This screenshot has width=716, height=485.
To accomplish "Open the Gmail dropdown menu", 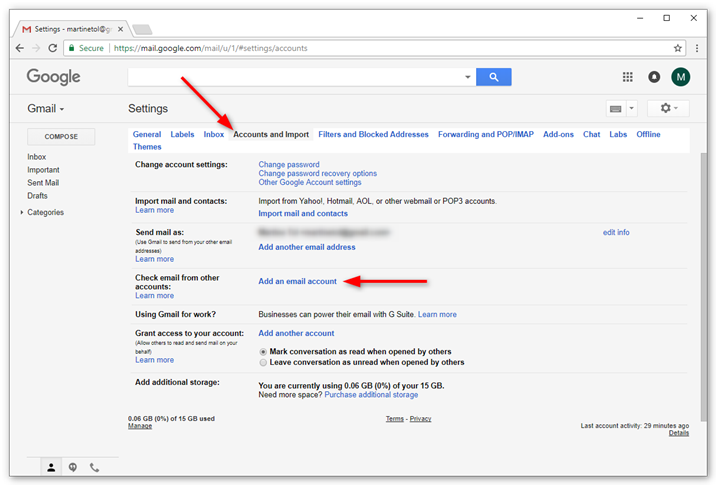I will 46,108.
